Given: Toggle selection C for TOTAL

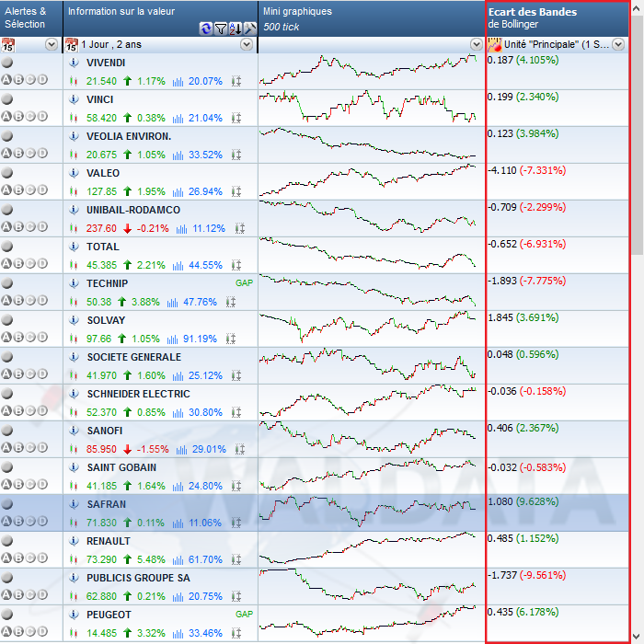Looking at the screenshot, I should click(30, 263).
